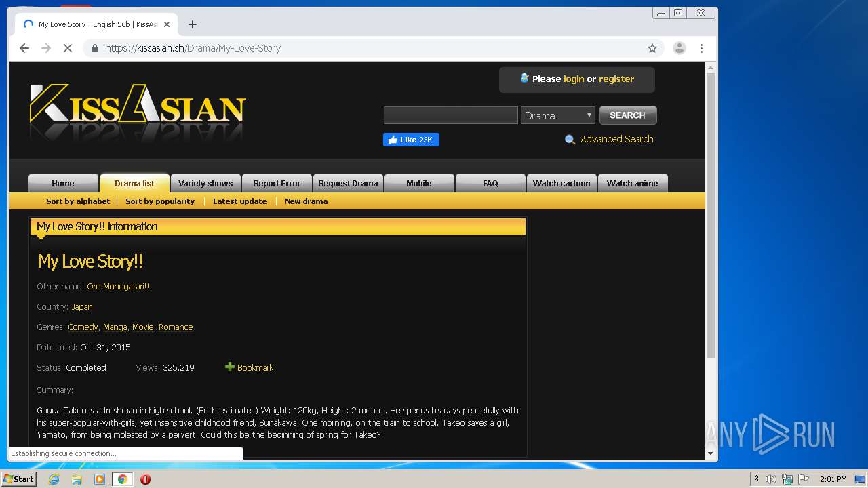
Task: Click Sort by alphabet
Action: click(x=78, y=201)
